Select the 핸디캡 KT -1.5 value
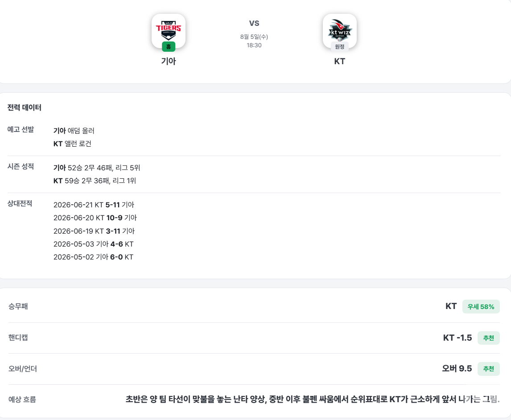Screen dimensions: 511x420 [x=457, y=338]
